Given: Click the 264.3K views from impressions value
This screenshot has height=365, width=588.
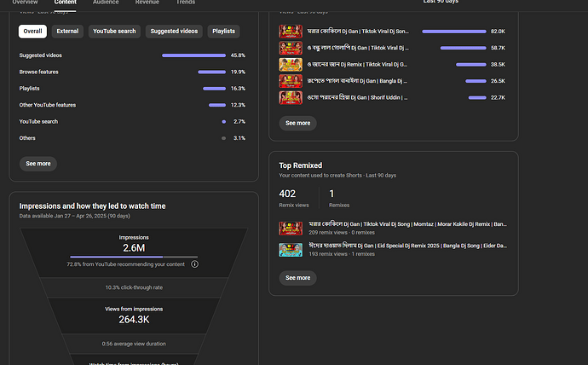Looking at the screenshot, I should (134, 320).
